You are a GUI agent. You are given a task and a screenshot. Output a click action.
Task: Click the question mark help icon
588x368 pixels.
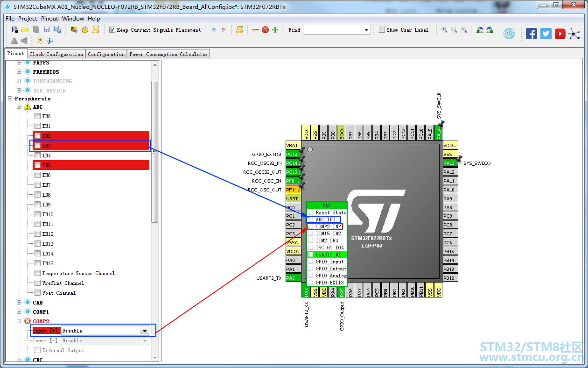point(40,41)
